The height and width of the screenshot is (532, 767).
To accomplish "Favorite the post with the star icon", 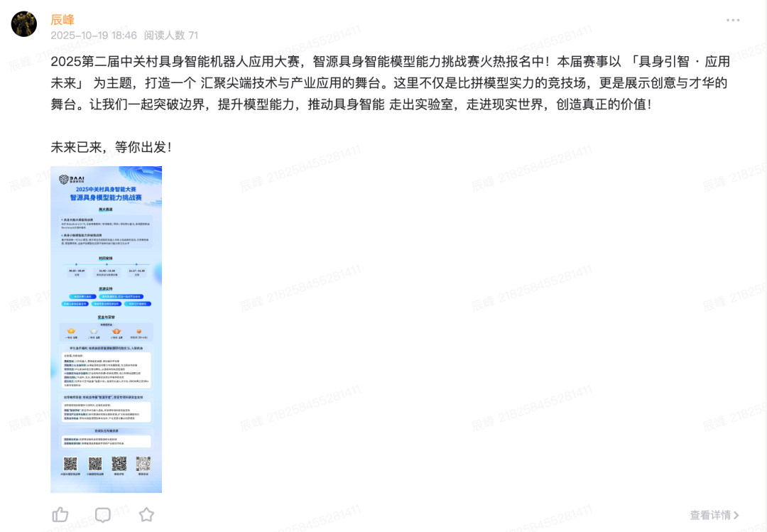I will pyautogui.click(x=146, y=514).
